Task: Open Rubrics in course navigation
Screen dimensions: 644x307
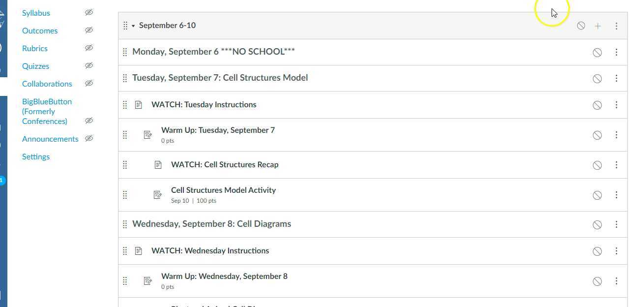Action: [35, 48]
